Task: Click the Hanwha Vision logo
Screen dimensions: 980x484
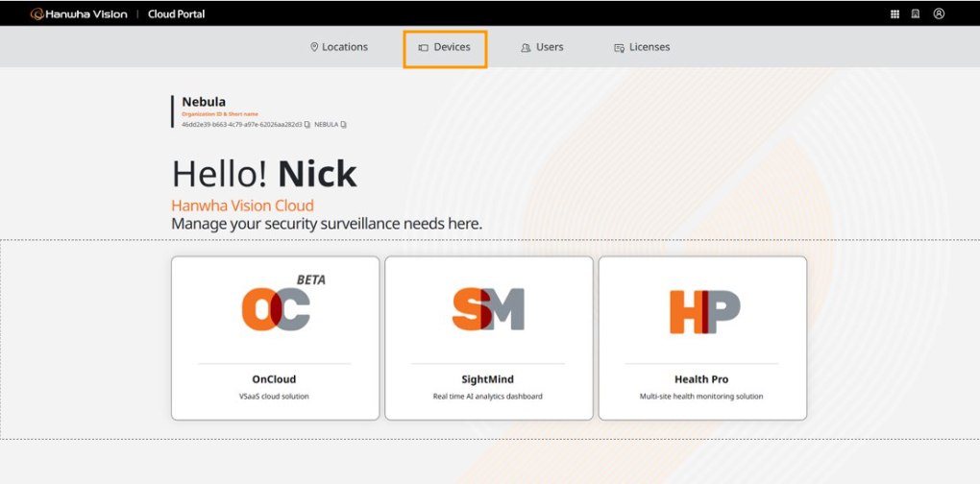Action: [x=79, y=13]
